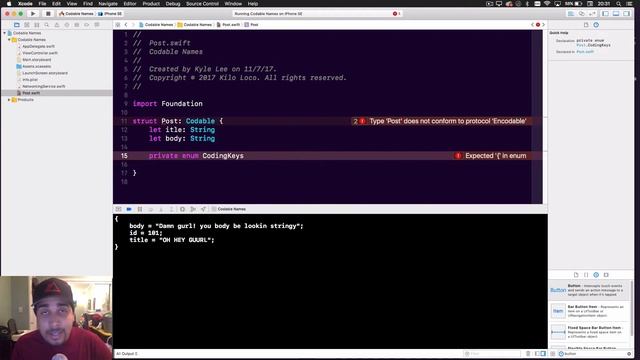Image resolution: width=640 pixels, height=360 pixels.
Task: Pause program execution in debug bar
Action: [140, 209]
